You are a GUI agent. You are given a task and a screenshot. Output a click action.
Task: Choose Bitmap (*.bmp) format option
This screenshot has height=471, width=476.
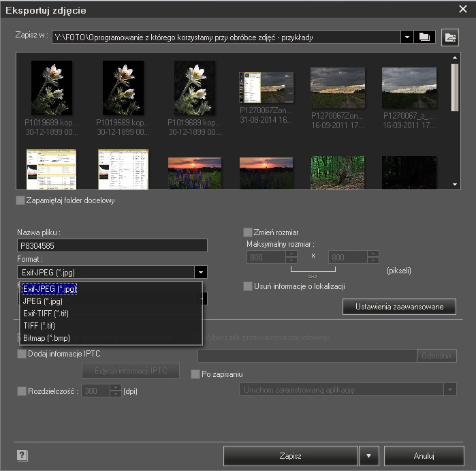pos(46,338)
